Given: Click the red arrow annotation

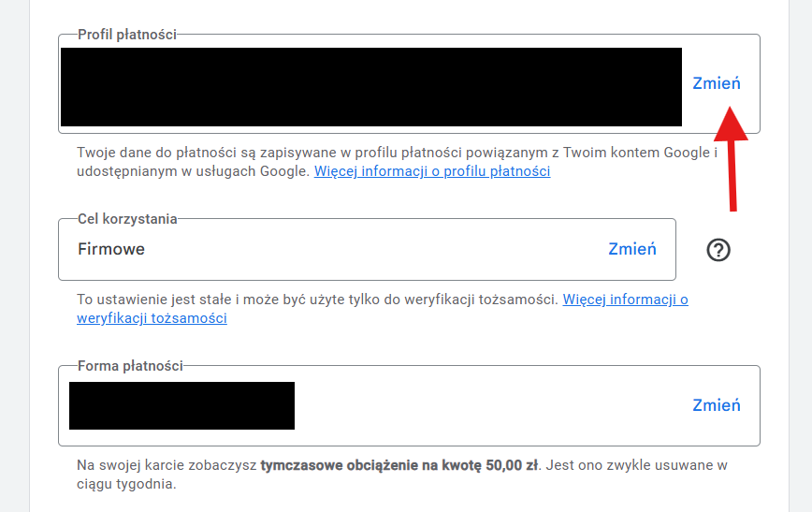Looking at the screenshot, I should 732,158.
